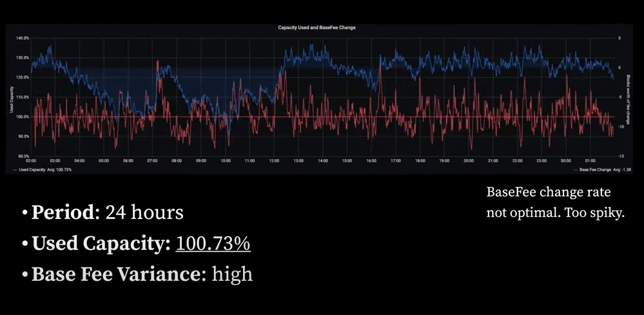Click the 'Capacity Used and BaseFee Change' panel title
Screen dimensions: 644x315
[x=317, y=28]
